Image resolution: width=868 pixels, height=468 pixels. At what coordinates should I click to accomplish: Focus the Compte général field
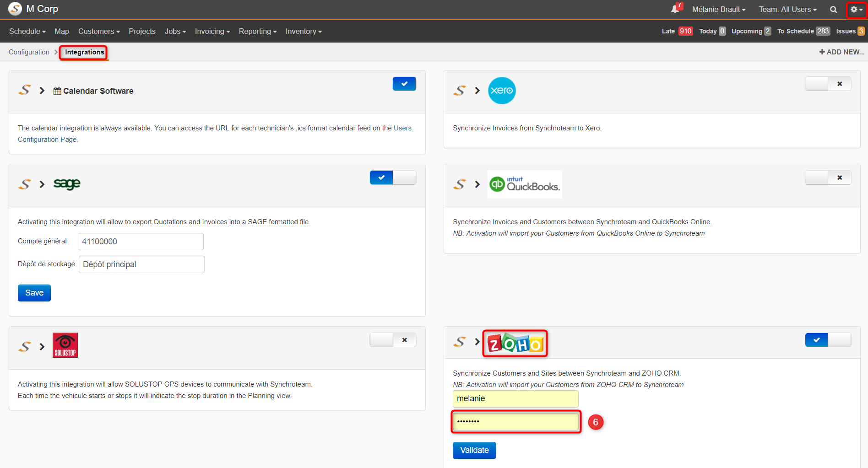[141, 242]
